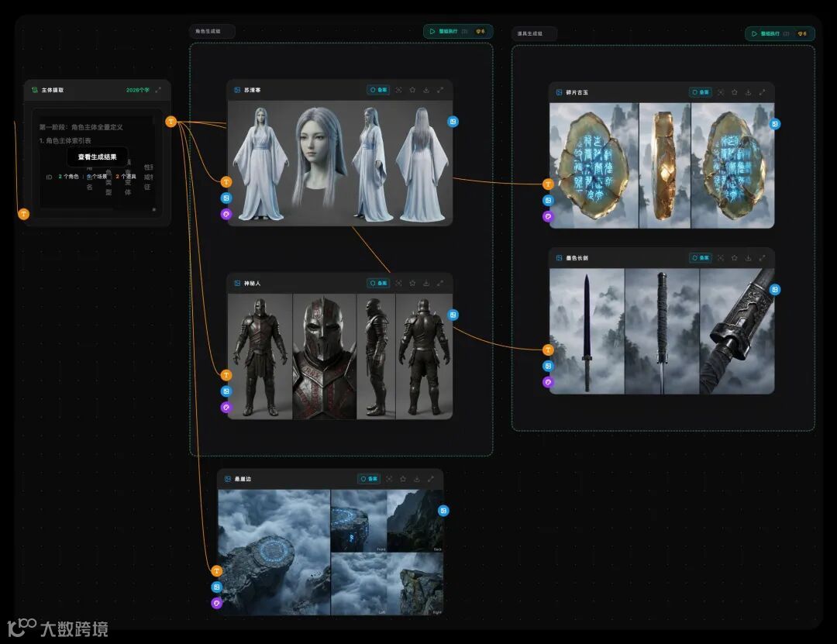This screenshot has width=837, height=644.
Task: Open the white-robed woman character image
Action: (340, 163)
